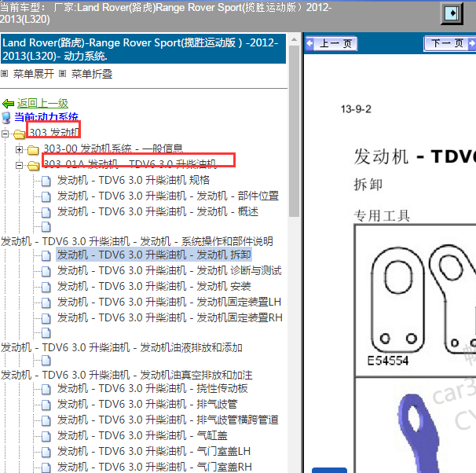The image size is (476, 473).
Task: Click page icon next to 部件位置 entry
Action: pyautogui.click(x=46, y=196)
